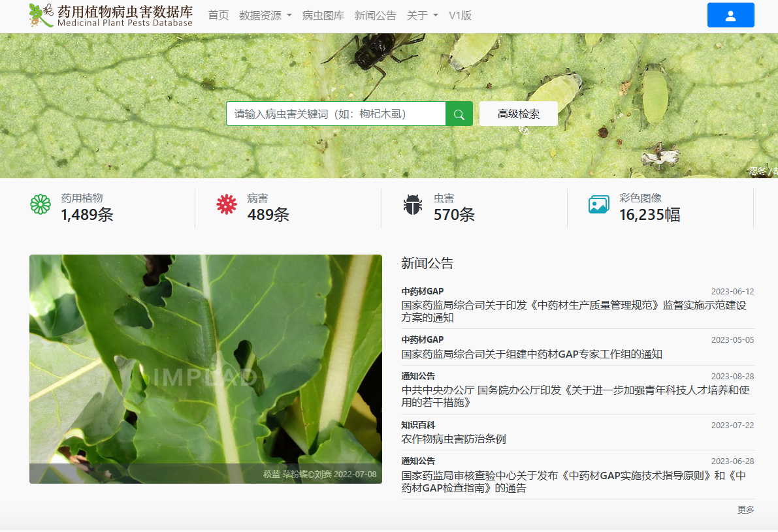Click the date 2023-06-28
778x532 pixels.
[x=732, y=461]
